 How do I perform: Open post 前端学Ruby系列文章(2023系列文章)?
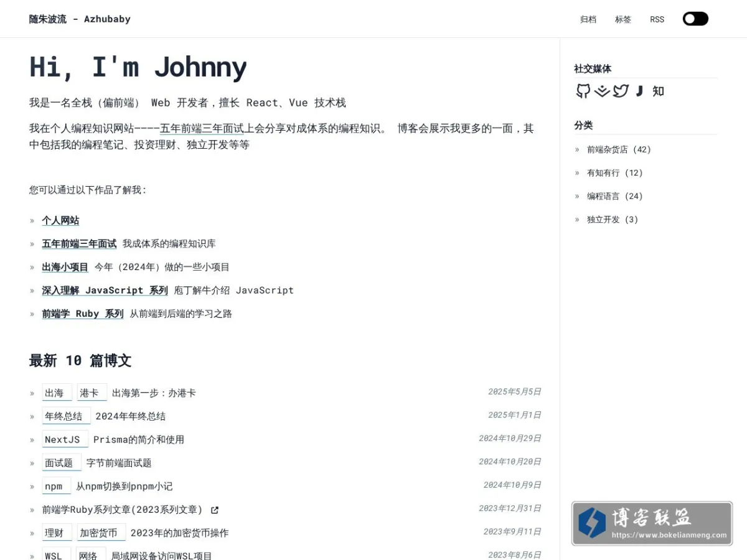tap(122, 510)
